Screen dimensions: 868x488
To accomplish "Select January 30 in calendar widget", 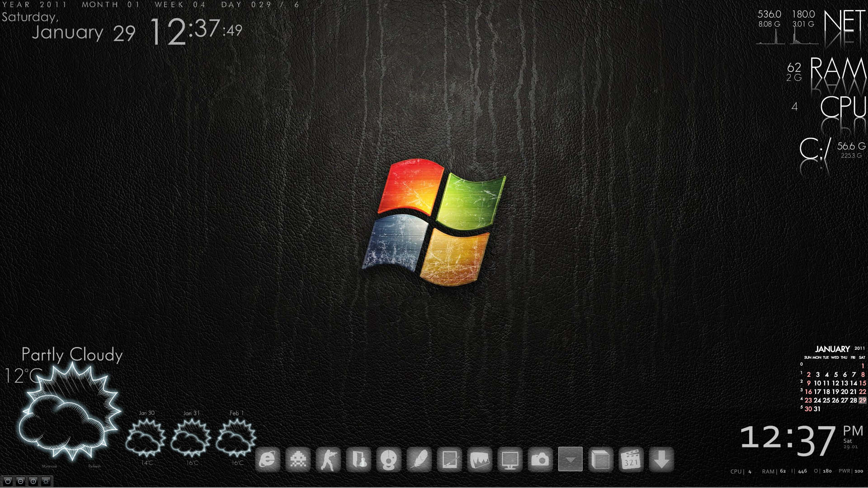I will pyautogui.click(x=808, y=409).
